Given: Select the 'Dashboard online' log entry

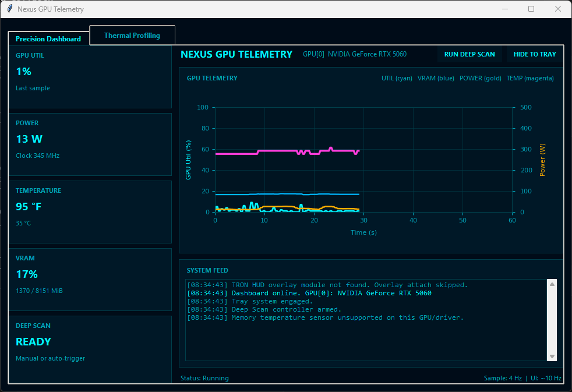Looking at the screenshot, I should click(309, 294).
